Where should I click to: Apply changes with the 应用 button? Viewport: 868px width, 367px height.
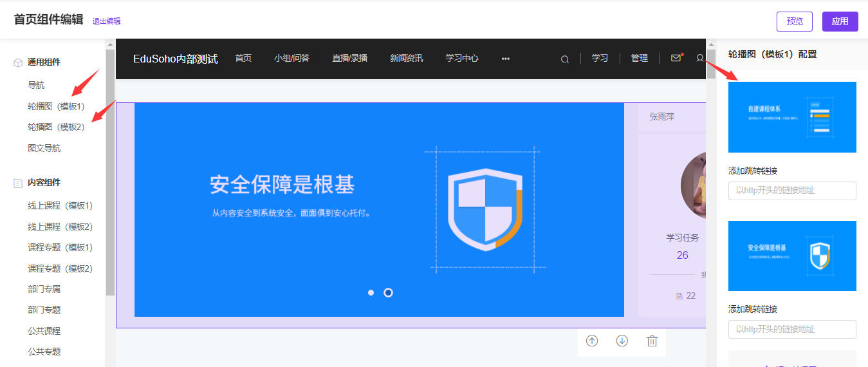click(x=840, y=21)
